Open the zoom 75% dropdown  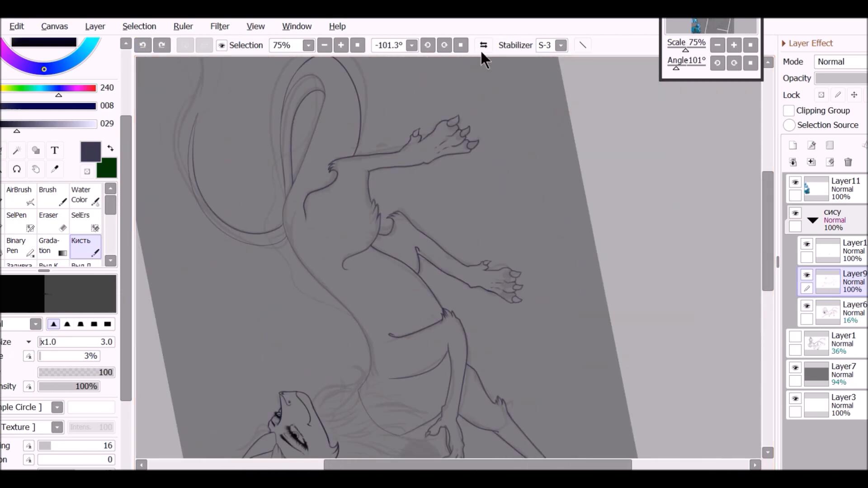coord(308,45)
